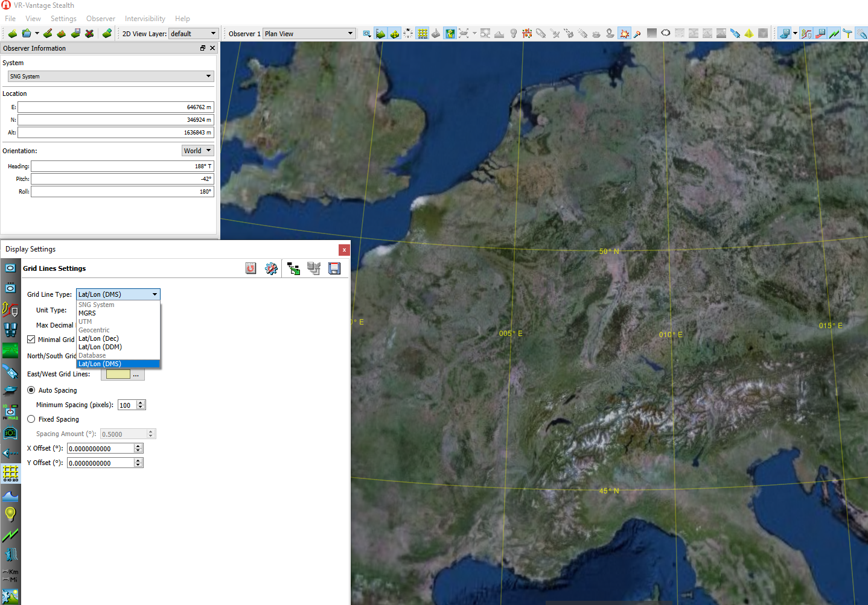Decrease the Y Offset value
Viewport: 868px width, 605px height.
click(x=139, y=466)
